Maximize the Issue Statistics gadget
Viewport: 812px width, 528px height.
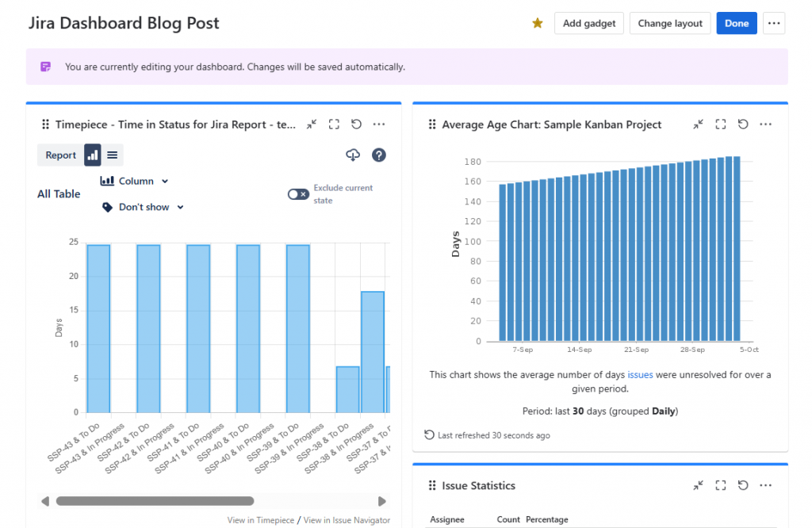721,485
